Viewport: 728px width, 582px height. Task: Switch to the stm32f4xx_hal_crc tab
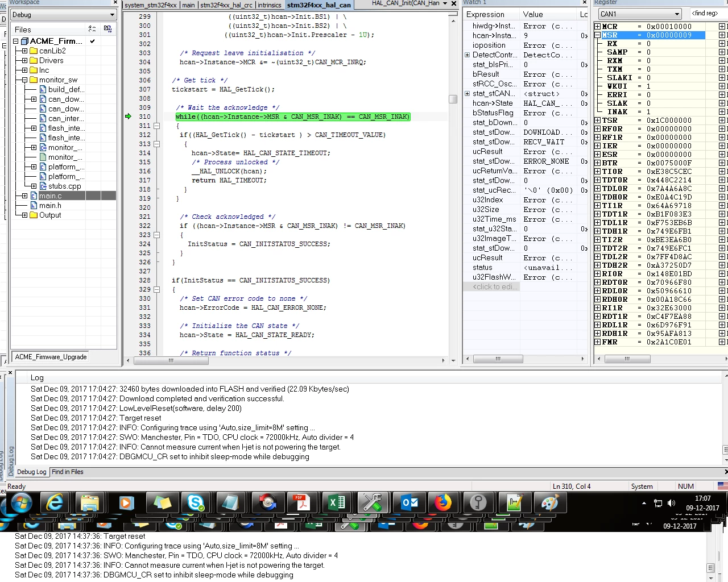(226, 5)
